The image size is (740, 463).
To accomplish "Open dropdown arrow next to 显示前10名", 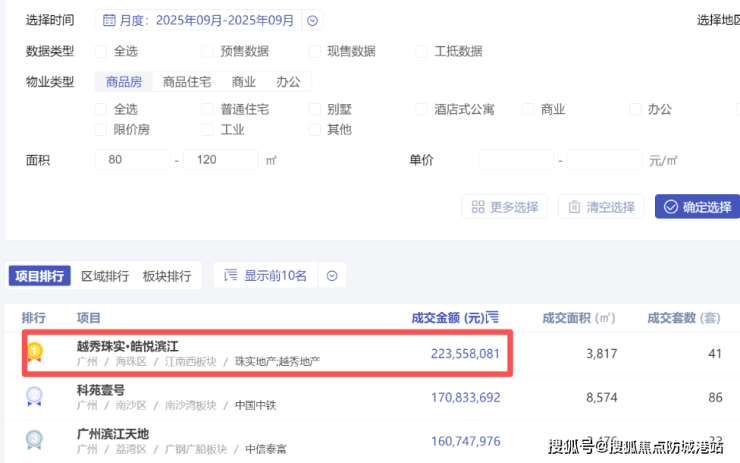I will point(332,276).
